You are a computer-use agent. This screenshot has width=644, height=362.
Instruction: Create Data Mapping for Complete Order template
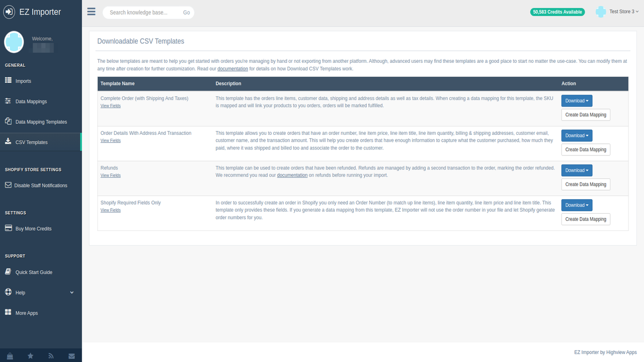(586, 115)
